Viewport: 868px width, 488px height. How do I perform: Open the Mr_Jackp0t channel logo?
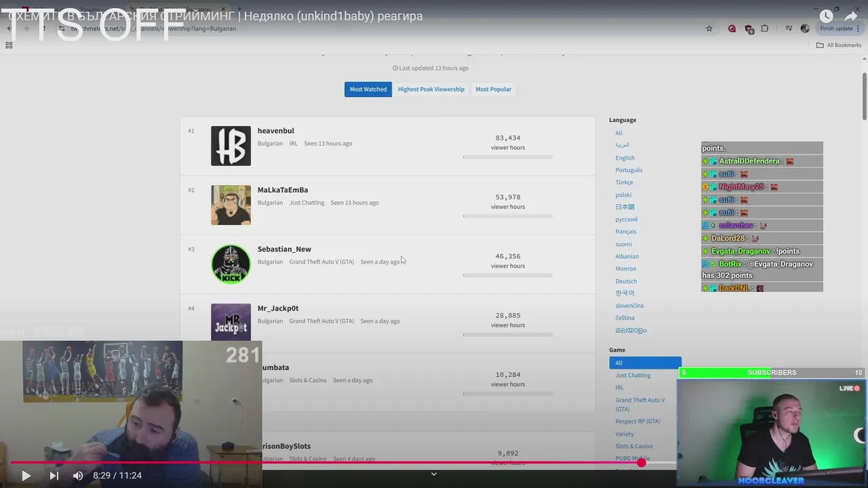pos(231,322)
